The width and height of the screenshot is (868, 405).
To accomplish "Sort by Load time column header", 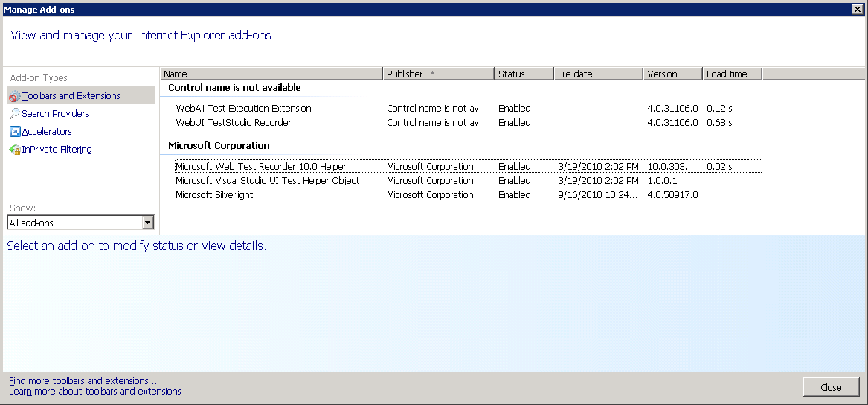I will tap(733, 74).
